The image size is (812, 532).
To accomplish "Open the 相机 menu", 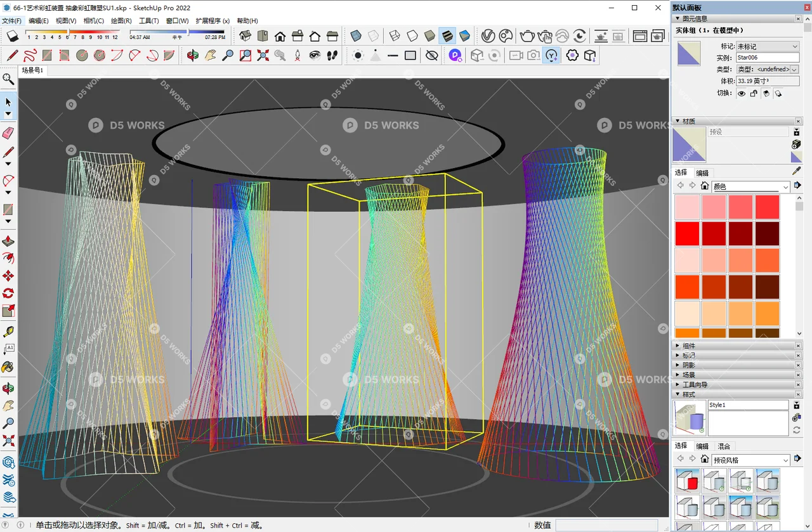I will pos(93,20).
